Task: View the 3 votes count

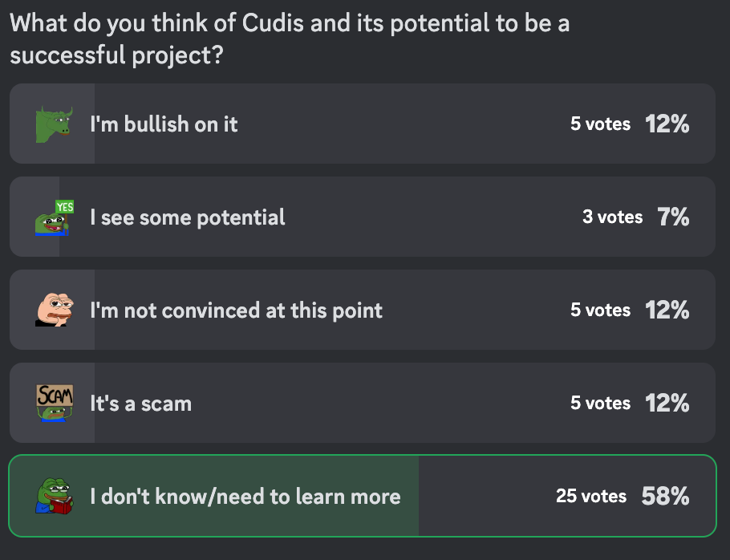Action: pos(613,217)
